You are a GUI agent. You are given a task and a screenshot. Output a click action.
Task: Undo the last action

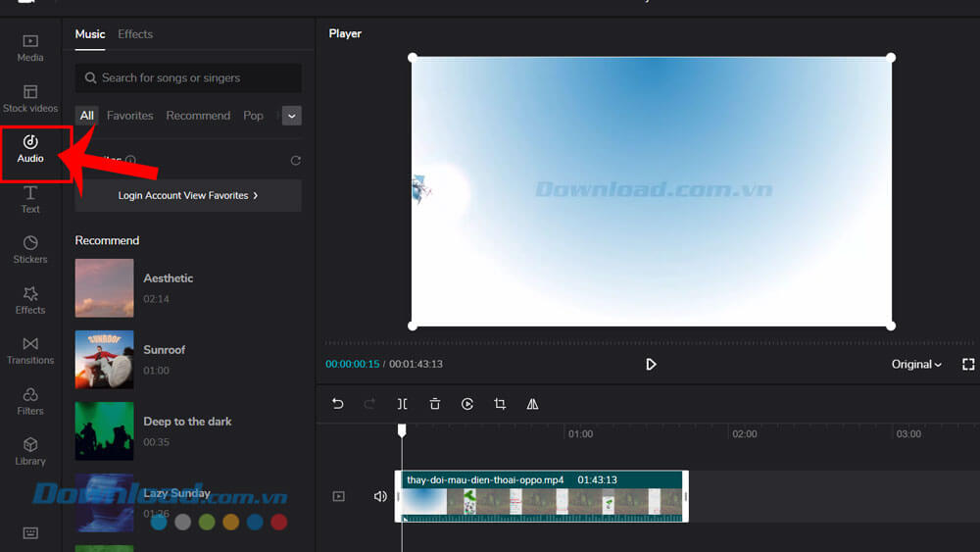pos(338,404)
